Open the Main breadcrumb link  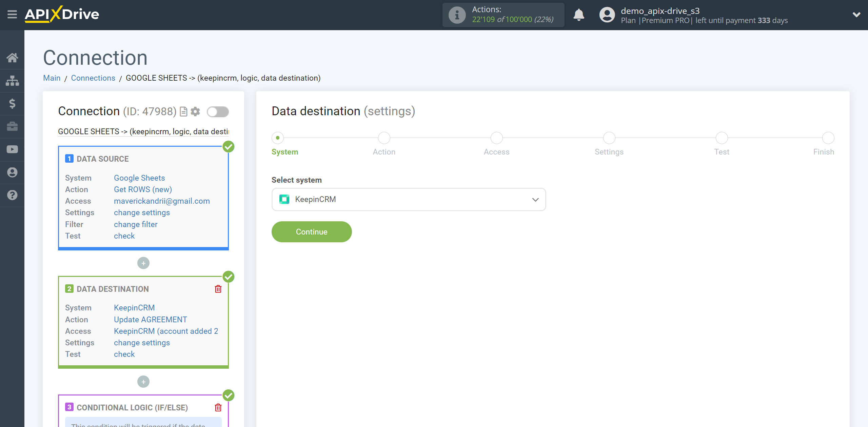coord(52,78)
